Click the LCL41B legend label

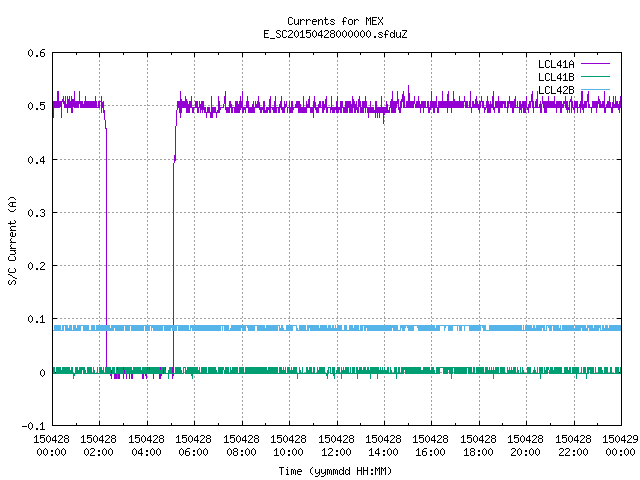pos(556,77)
